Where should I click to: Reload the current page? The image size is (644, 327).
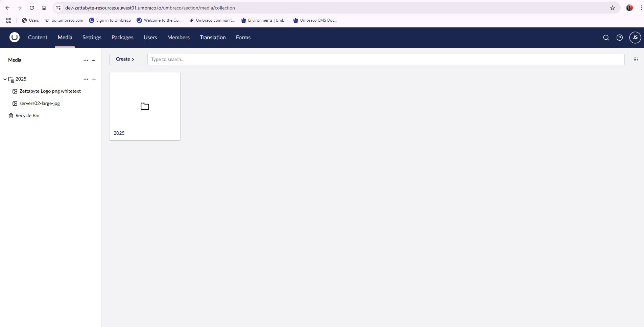(32, 8)
